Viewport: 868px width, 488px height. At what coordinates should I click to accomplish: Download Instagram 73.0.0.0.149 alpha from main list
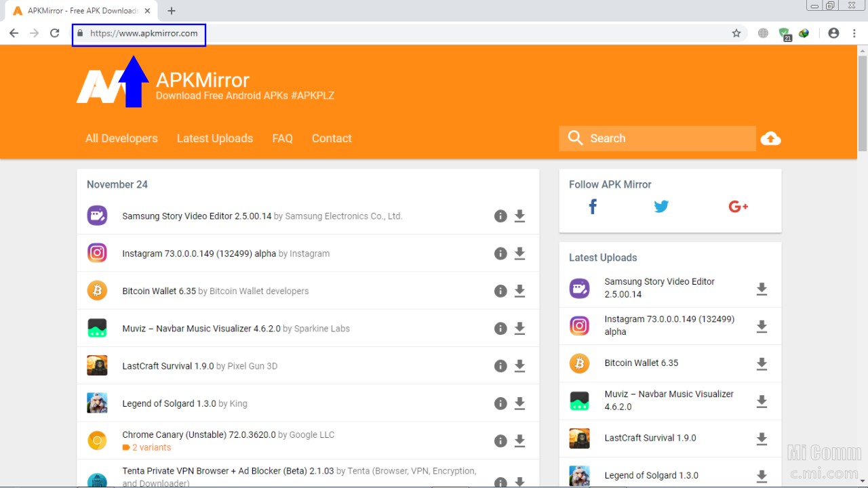pyautogui.click(x=519, y=253)
